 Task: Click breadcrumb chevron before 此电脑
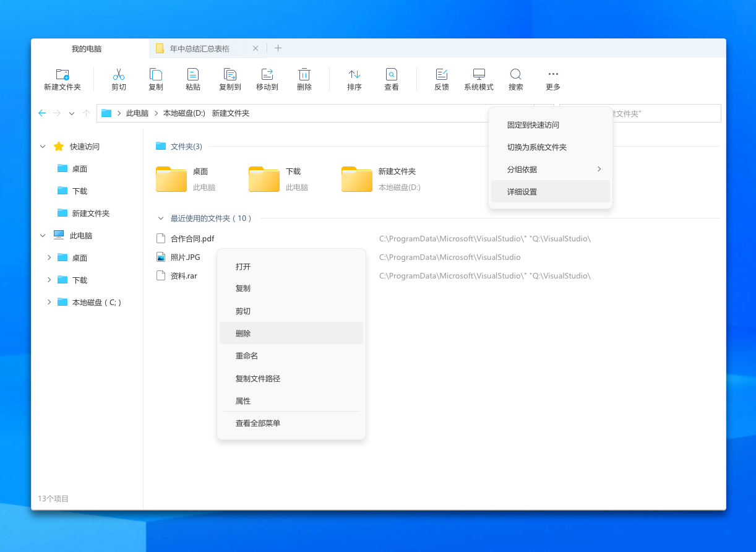point(119,113)
